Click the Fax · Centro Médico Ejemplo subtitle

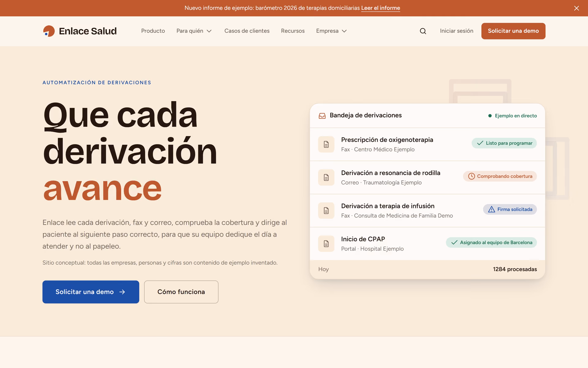tap(378, 149)
